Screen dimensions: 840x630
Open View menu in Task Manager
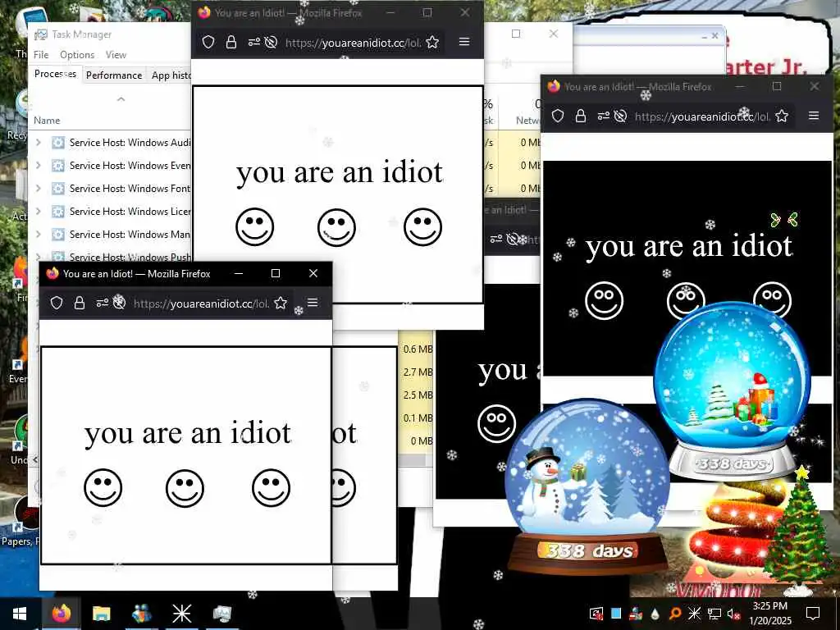[116, 55]
